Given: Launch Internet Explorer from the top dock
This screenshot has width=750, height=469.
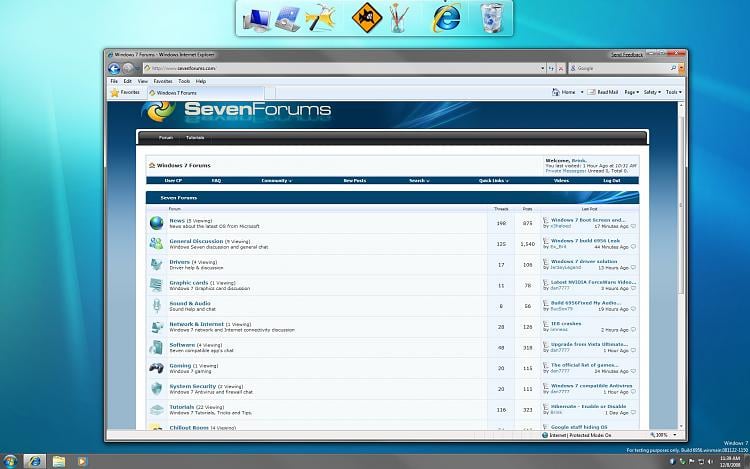Looking at the screenshot, I should point(446,18).
